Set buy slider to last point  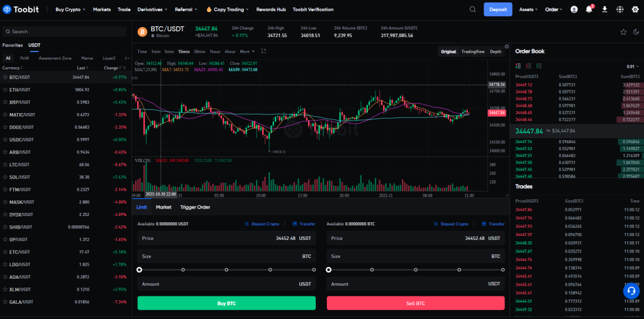pos(314,270)
